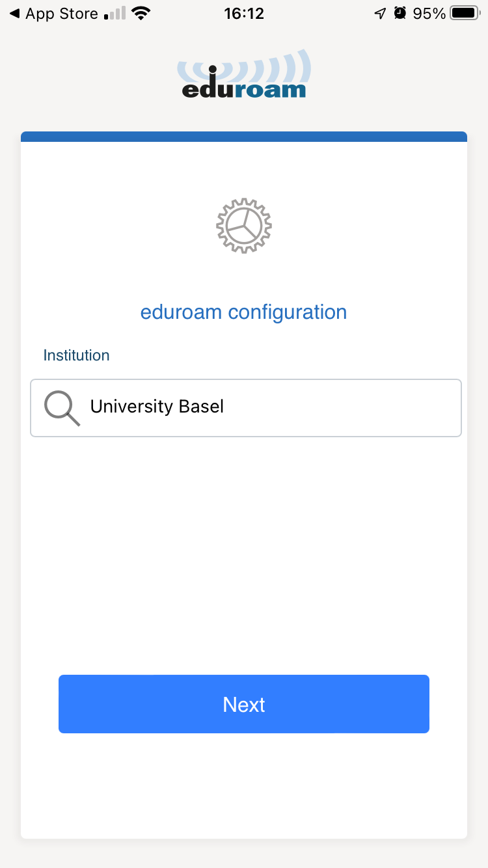Click the eduroam wordmark text in logo
This screenshot has height=868, width=488.
(243, 88)
